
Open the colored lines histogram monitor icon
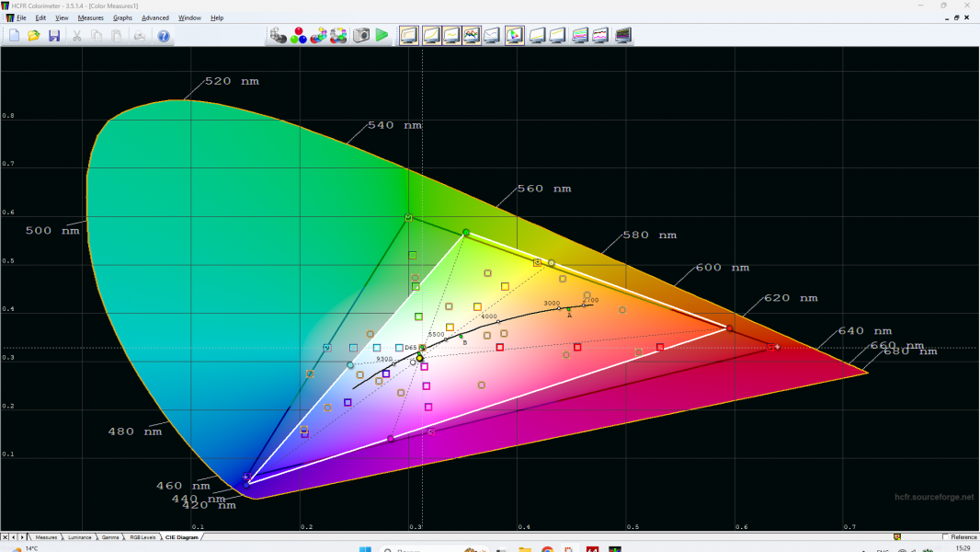click(580, 36)
